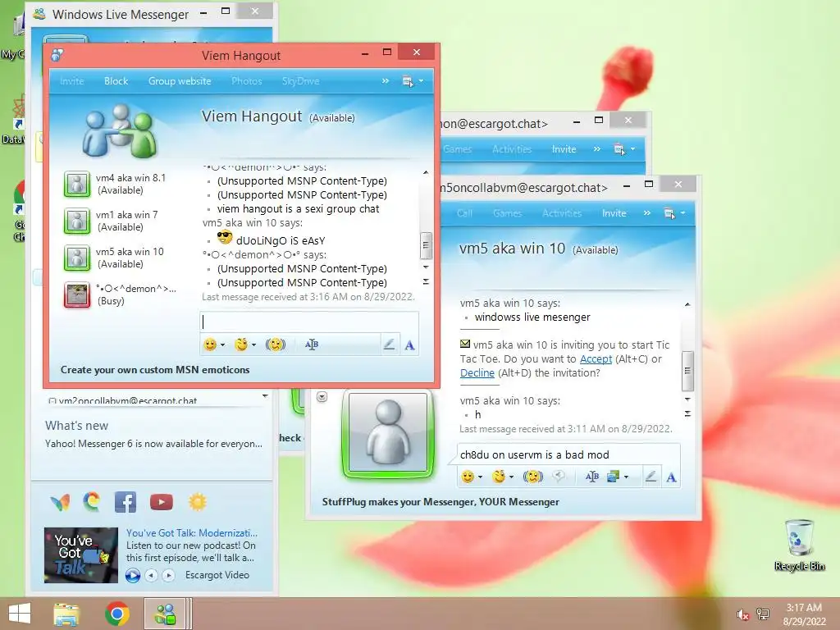The width and height of the screenshot is (840, 630).
Task: Open Activities in vm5 chat window
Action: (x=562, y=213)
